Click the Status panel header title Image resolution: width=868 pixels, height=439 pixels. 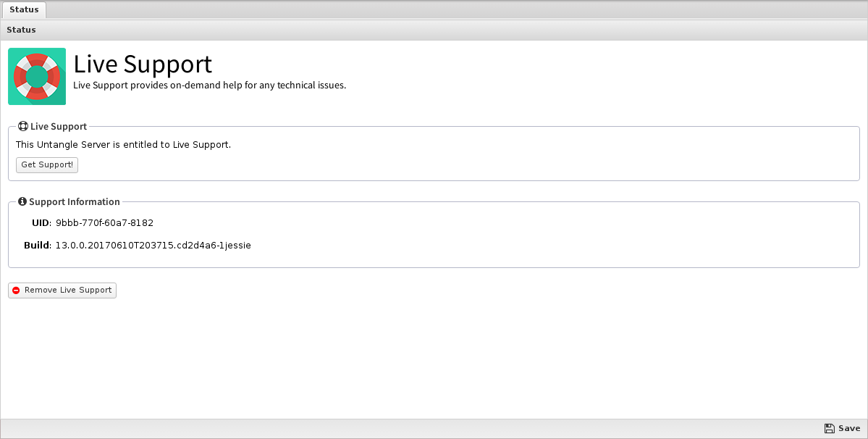[21, 30]
